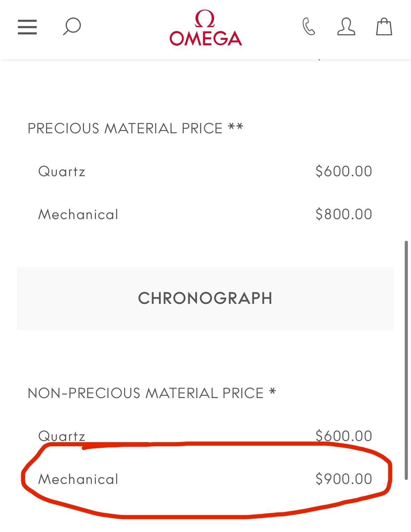
Task: Click the Chronograph Quartz $600.00 price
Action: [344, 436]
